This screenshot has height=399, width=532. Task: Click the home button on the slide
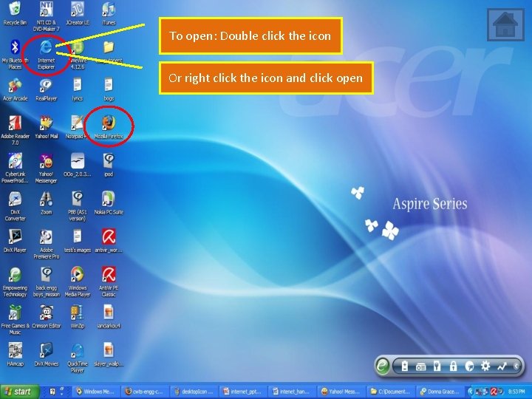click(505, 24)
